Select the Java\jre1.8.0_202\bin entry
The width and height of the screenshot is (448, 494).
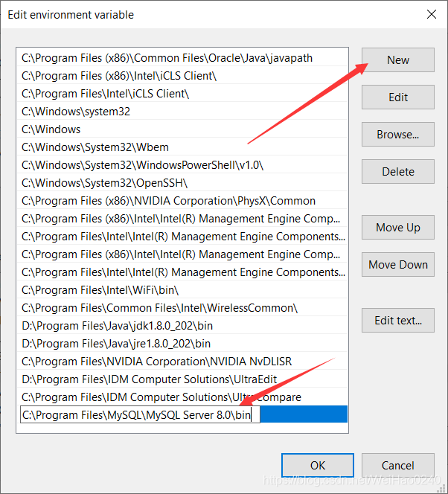tap(182, 344)
